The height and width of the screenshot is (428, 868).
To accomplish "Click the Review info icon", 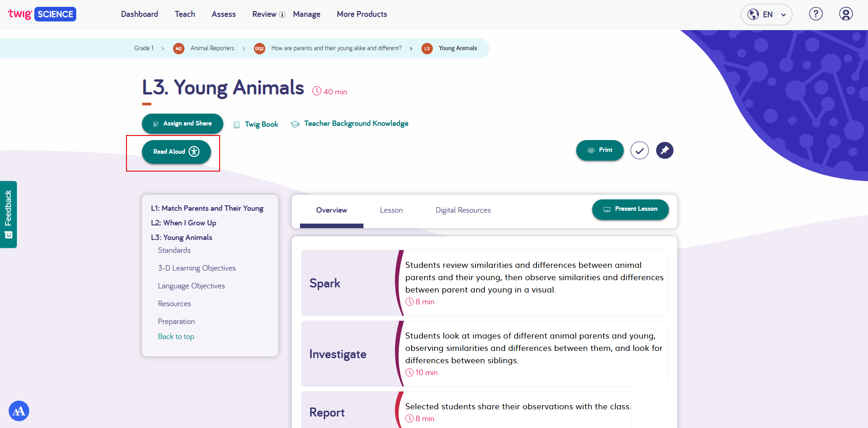I will pyautogui.click(x=282, y=15).
